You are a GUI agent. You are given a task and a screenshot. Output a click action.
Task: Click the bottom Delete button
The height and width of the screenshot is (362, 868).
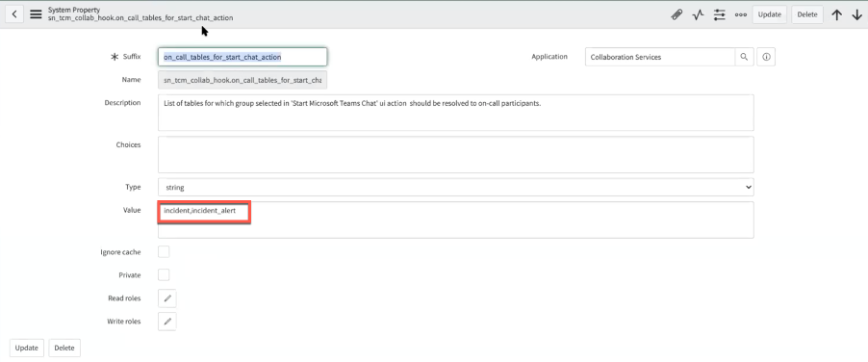tap(64, 349)
